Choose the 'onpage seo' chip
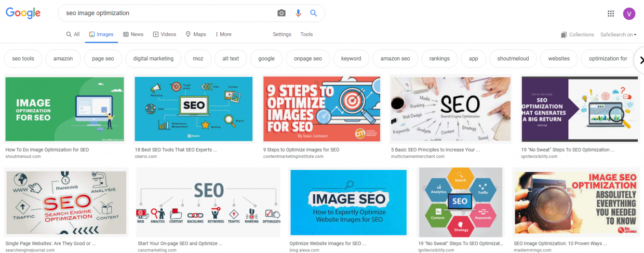 coord(308,59)
